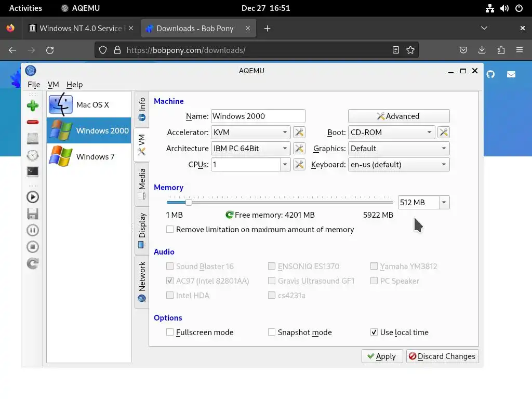Toggle AC97 (Intel 82801AA) checkbox
This screenshot has height=399, width=532.
[x=170, y=281]
